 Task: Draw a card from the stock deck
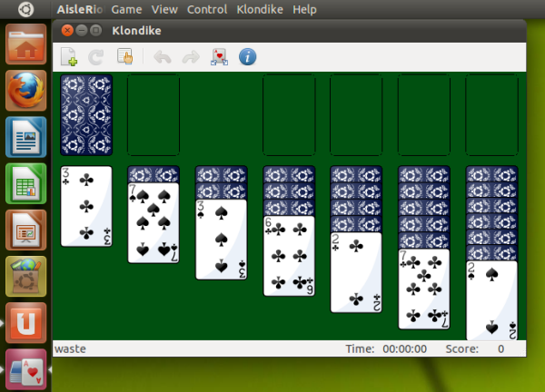pyautogui.click(x=86, y=115)
